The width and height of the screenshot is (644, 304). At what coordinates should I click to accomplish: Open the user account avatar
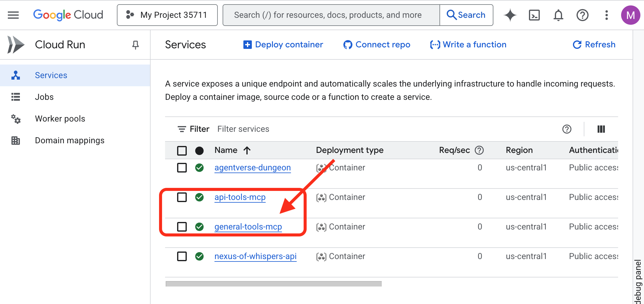(630, 15)
